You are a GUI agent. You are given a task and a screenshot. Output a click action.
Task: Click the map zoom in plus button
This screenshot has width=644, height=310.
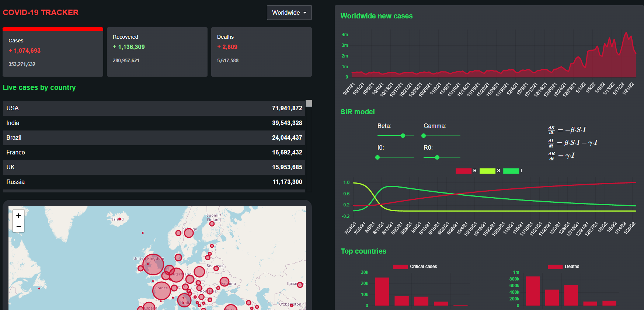[18, 216]
